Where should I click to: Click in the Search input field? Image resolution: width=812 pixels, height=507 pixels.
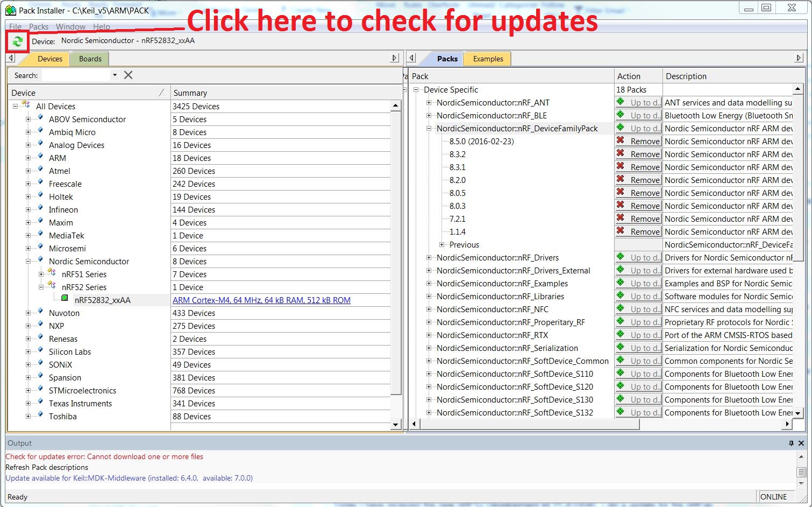pos(76,75)
